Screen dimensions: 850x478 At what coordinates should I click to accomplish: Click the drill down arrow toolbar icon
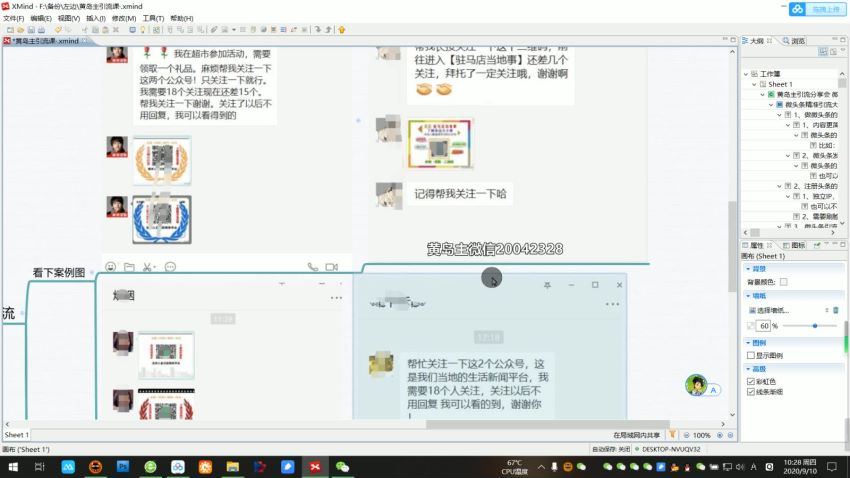coord(318,30)
